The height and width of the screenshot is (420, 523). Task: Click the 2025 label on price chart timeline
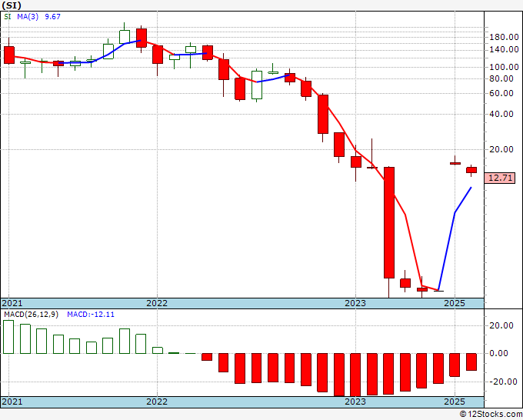pos(455,303)
